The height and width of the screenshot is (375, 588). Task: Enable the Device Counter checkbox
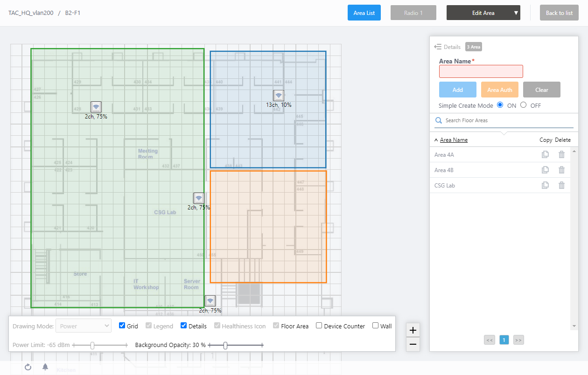coord(319,326)
